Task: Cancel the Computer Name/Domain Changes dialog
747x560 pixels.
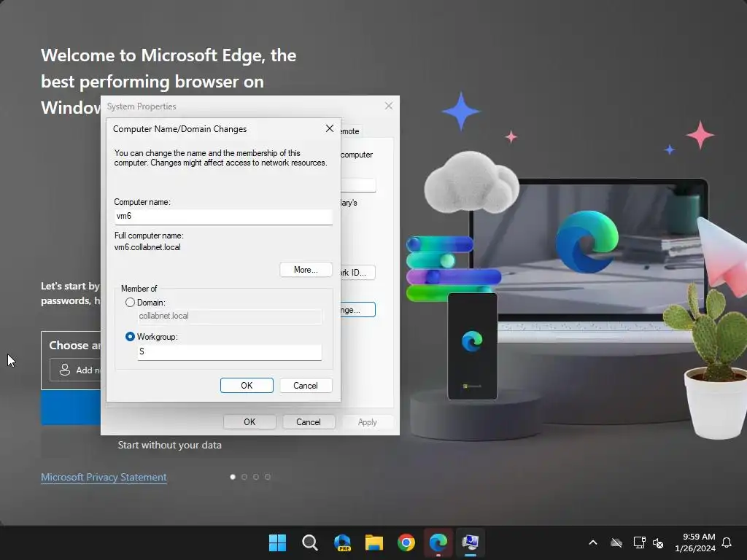Action: point(306,385)
